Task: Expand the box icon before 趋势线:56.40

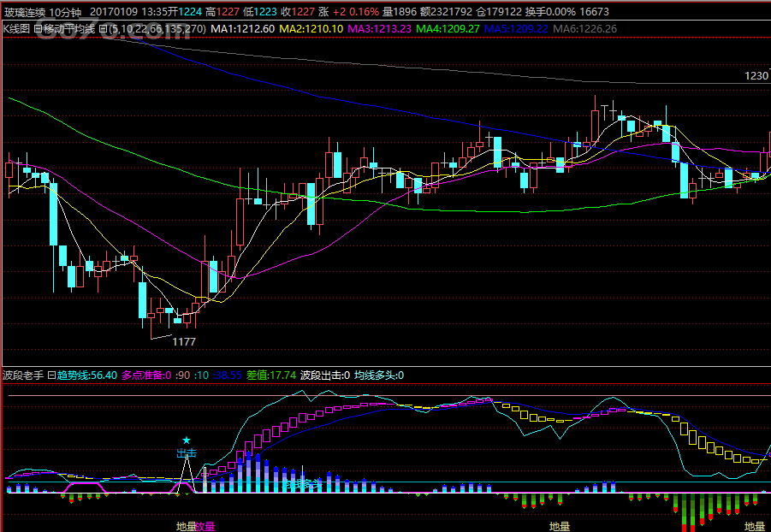Action: (51, 375)
